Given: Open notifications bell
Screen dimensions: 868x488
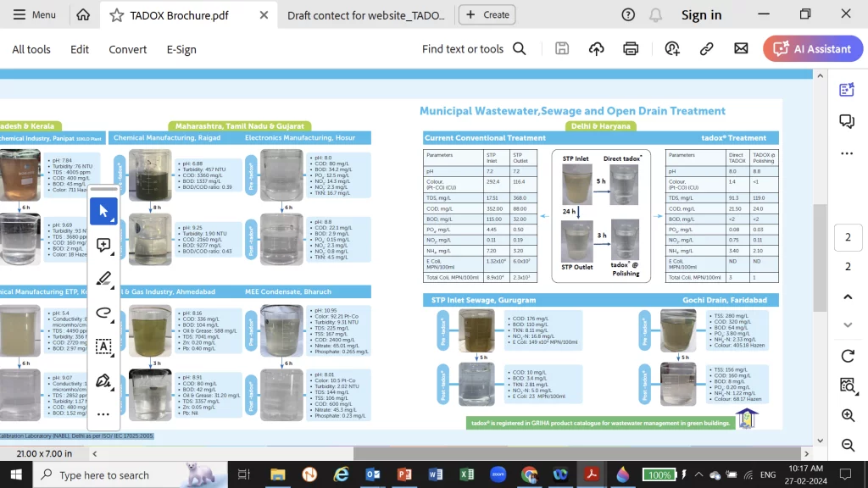Looking at the screenshot, I should click(655, 15).
